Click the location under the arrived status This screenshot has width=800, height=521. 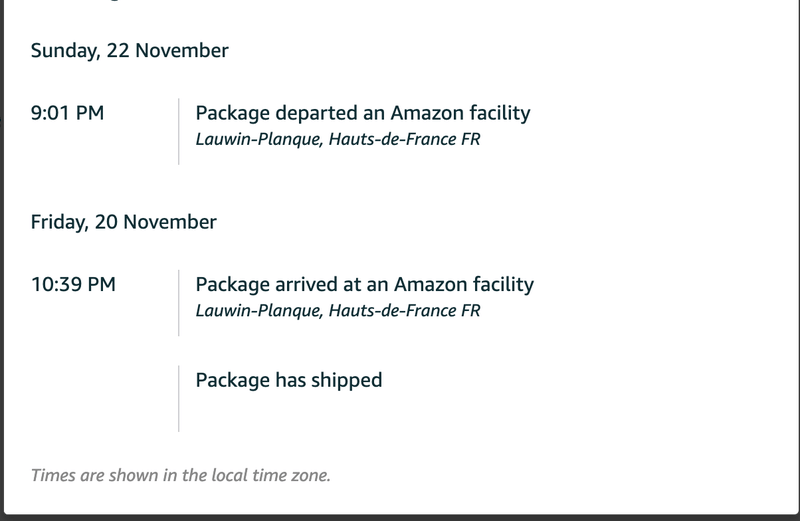[337, 310]
